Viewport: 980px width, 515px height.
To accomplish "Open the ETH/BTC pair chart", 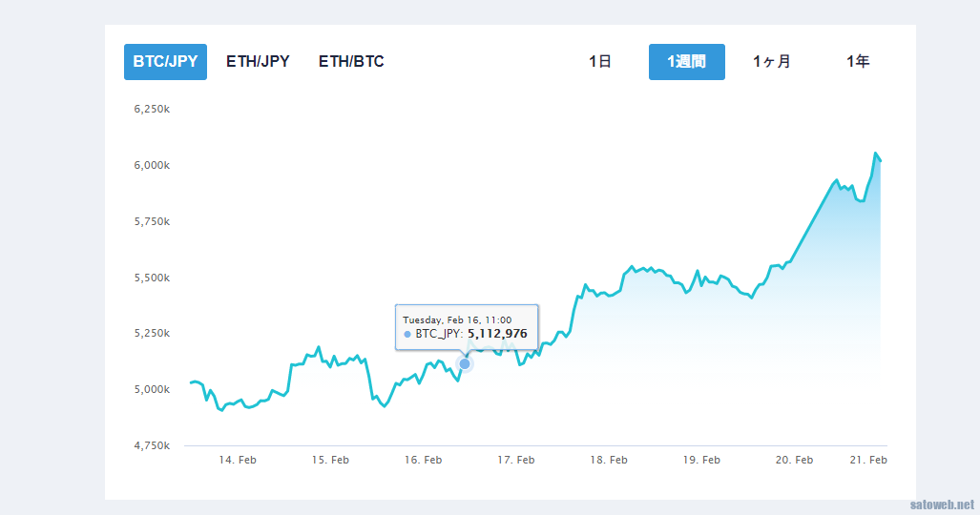I will 351,62.
